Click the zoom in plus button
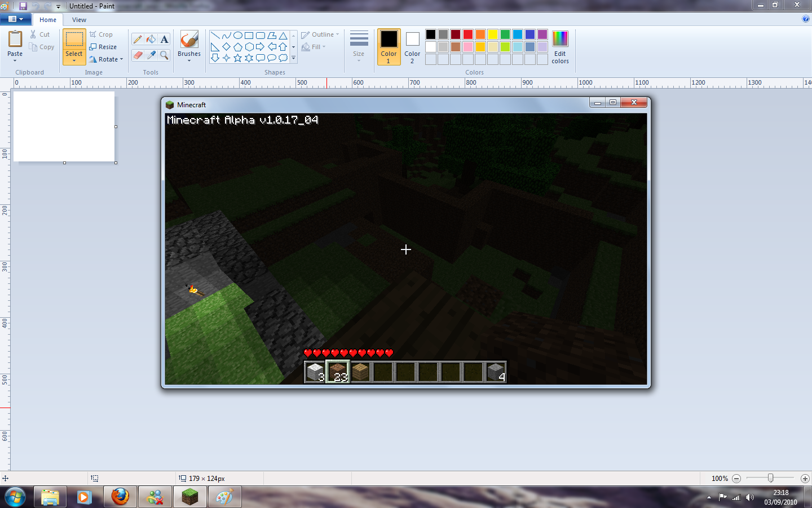 [x=805, y=478]
